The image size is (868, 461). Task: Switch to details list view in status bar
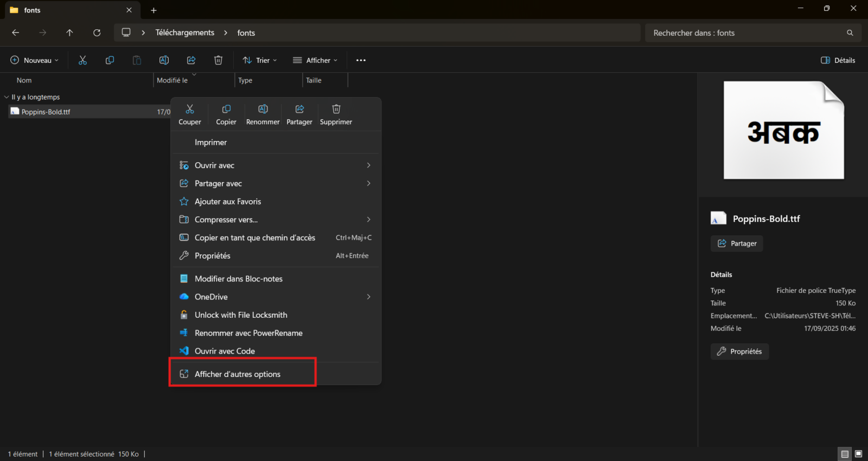coord(845,454)
